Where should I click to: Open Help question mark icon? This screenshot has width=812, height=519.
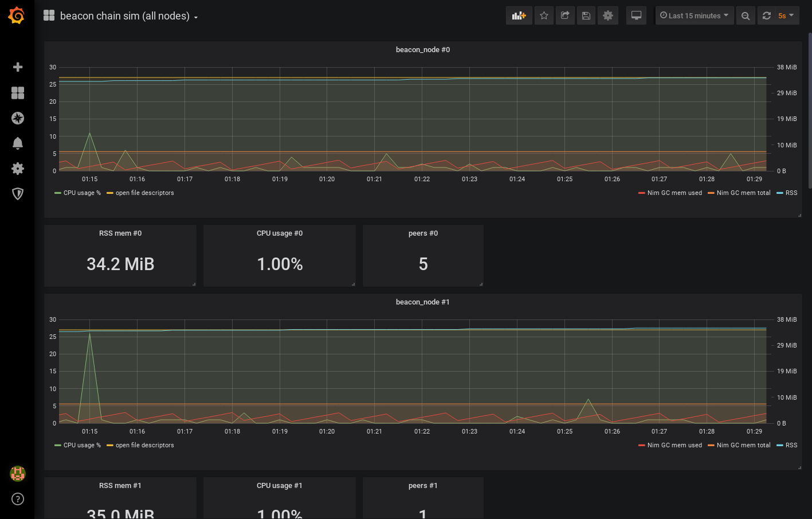tap(18, 499)
